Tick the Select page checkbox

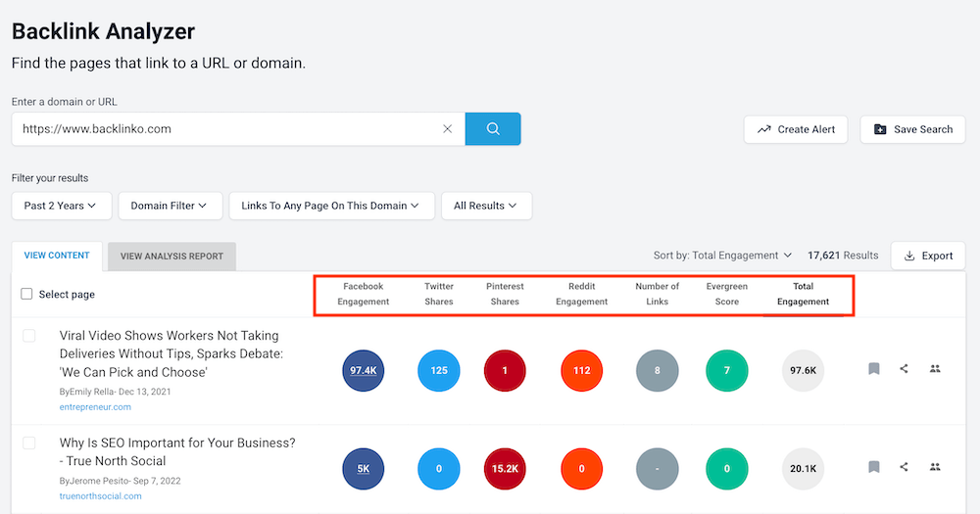tap(26, 294)
